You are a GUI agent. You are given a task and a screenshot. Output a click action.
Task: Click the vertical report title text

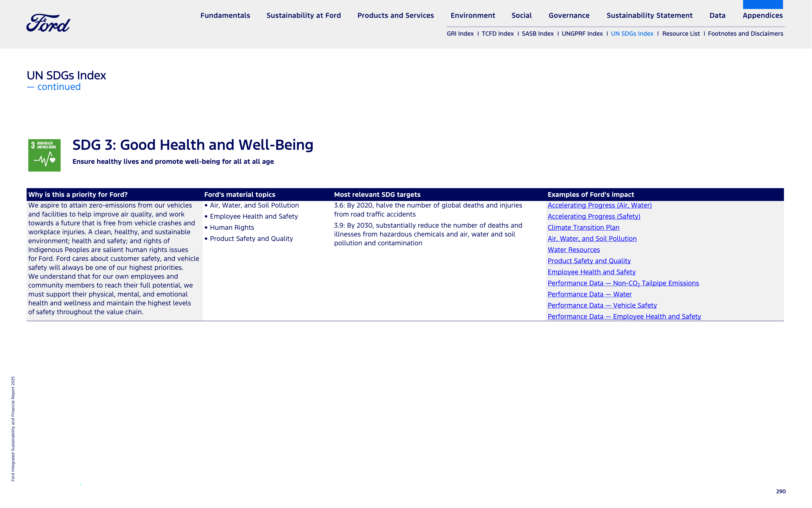click(13, 429)
